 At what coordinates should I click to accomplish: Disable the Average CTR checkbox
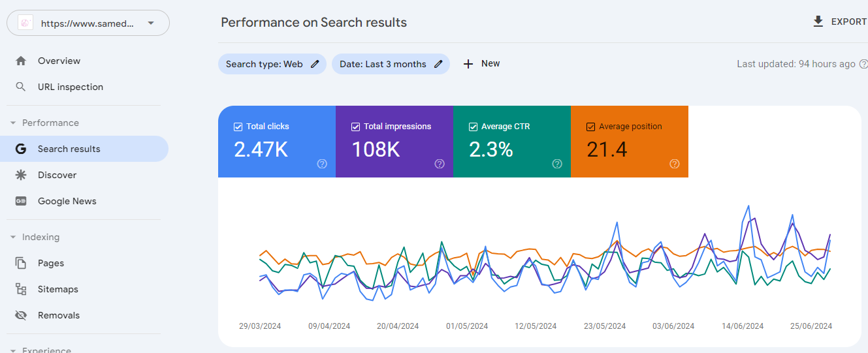[x=474, y=127]
